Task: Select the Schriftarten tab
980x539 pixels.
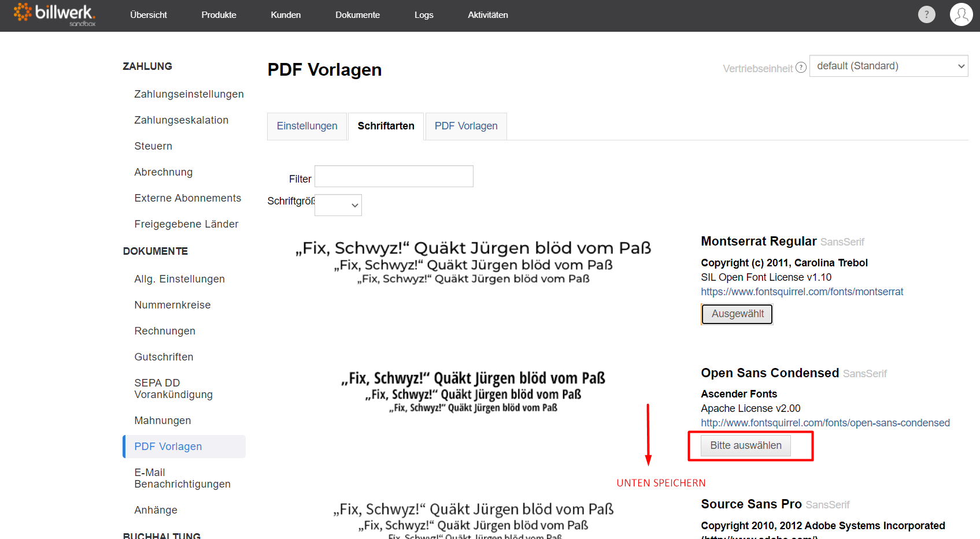Action: pyautogui.click(x=386, y=126)
